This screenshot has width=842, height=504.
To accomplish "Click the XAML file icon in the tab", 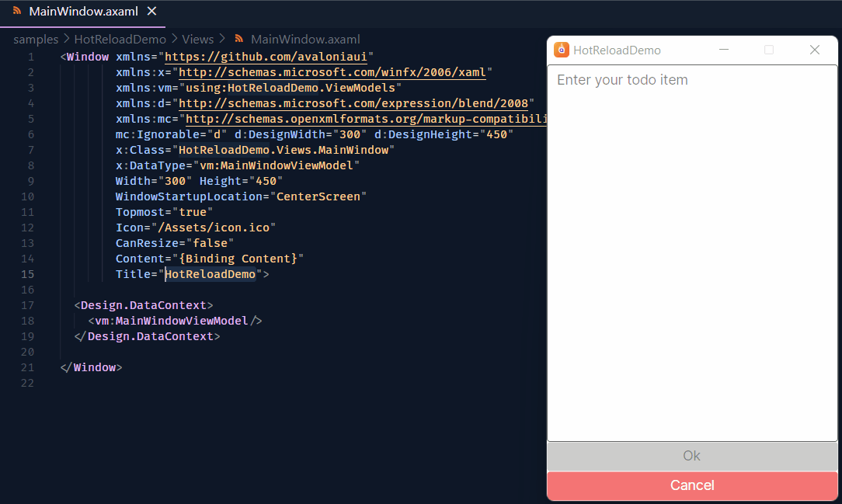I will (x=17, y=11).
